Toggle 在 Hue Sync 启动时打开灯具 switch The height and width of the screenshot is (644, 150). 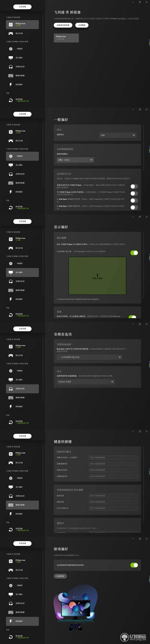134,200
